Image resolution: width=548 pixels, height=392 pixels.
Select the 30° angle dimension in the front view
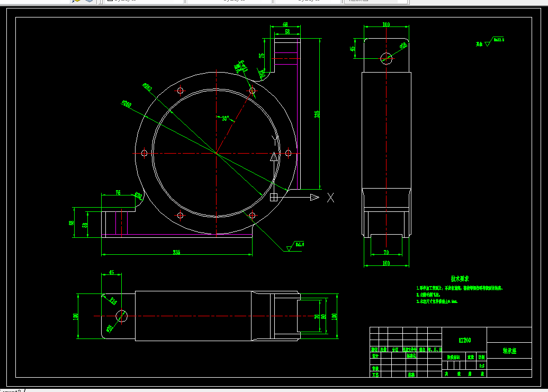click(226, 119)
